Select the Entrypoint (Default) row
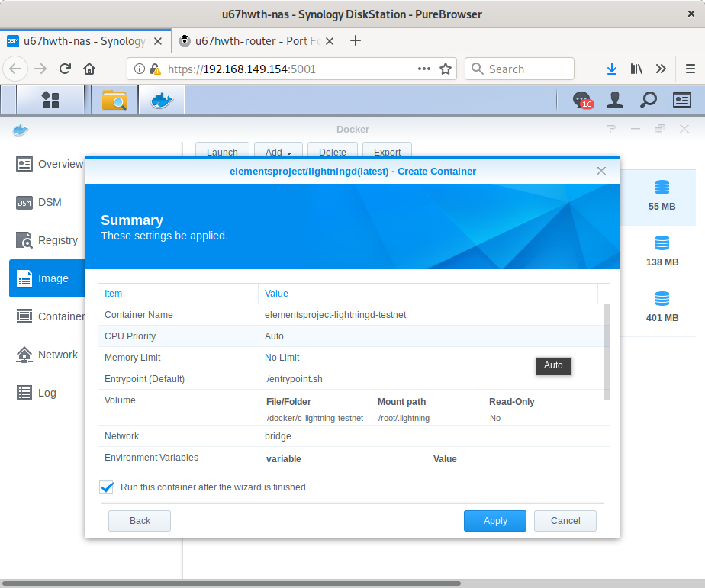The image size is (705, 588). tap(351, 379)
